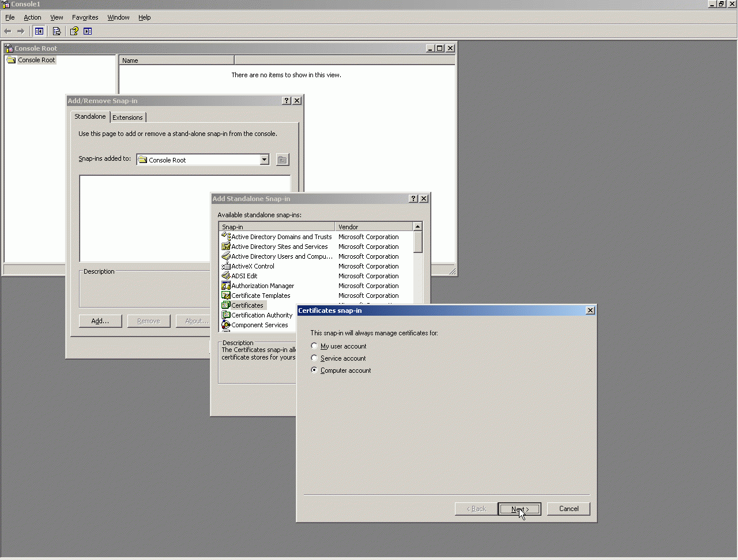Select the Computer account option

coord(341,370)
